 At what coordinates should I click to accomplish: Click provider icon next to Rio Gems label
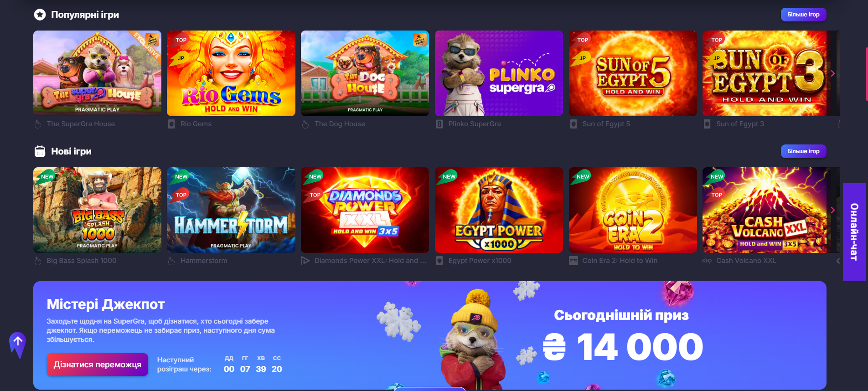(171, 124)
